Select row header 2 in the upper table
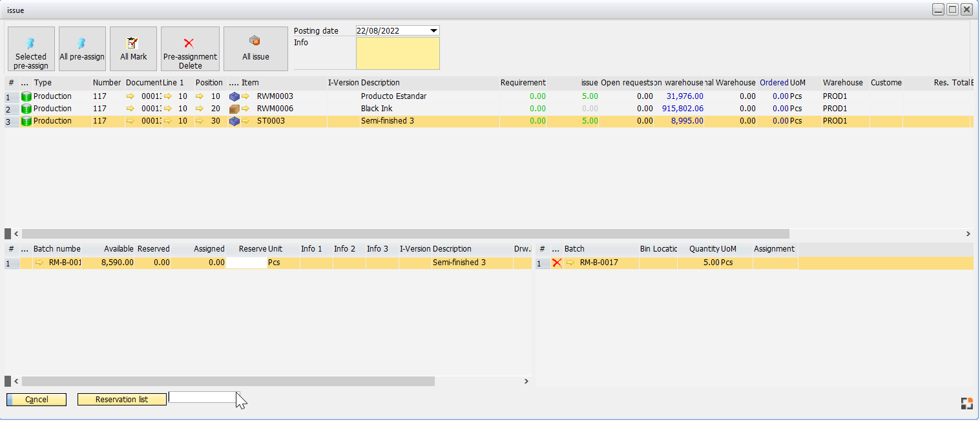 point(12,109)
